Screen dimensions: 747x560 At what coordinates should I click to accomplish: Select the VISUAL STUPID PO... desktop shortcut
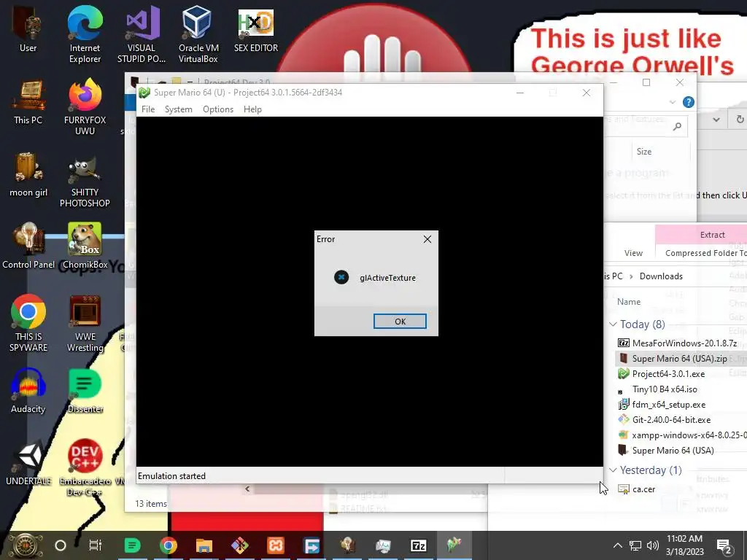coord(141,34)
